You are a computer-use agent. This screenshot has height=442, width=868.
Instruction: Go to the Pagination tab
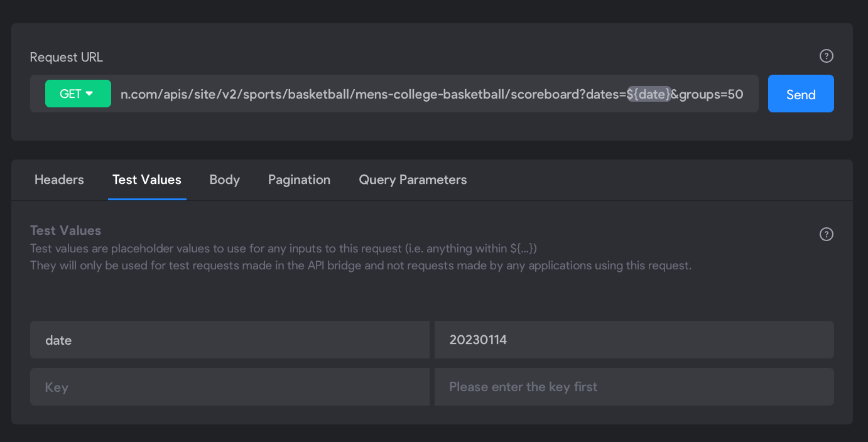click(299, 180)
